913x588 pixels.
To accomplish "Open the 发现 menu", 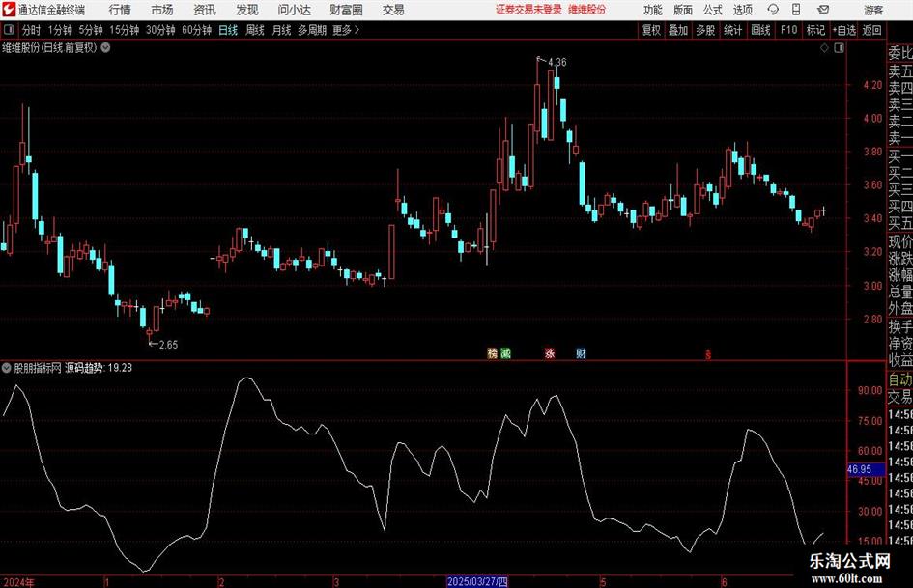I will tap(247, 10).
